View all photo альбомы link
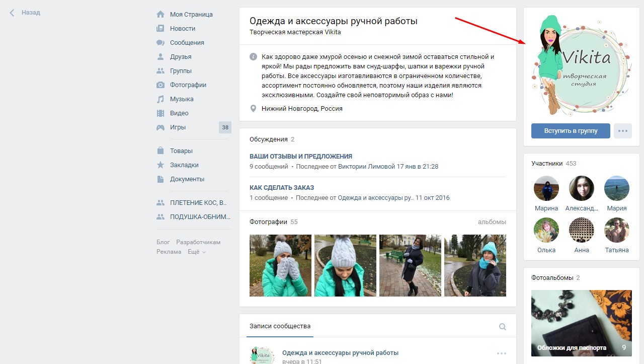The height and width of the screenshot is (364, 644). tap(492, 222)
